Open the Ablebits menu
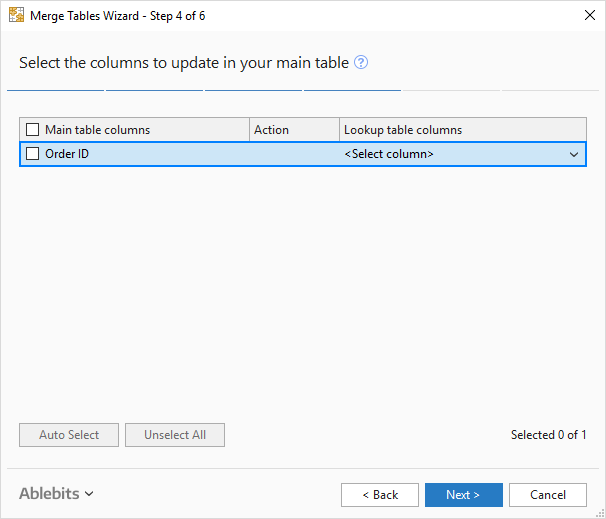The image size is (606, 519). pyautogui.click(x=56, y=494)
